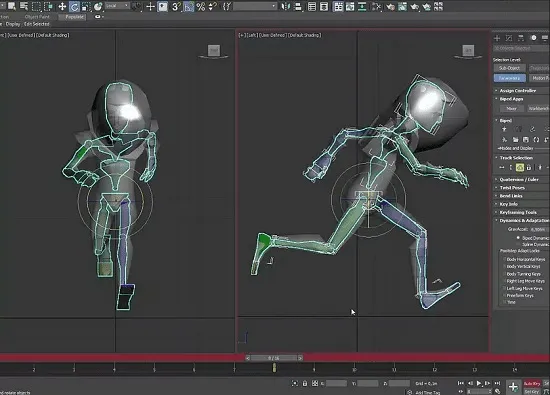Open the Modify tab in command panel
Image resolution: width=550 pixels, height=395 pixels.
click(x=509, y=38)
